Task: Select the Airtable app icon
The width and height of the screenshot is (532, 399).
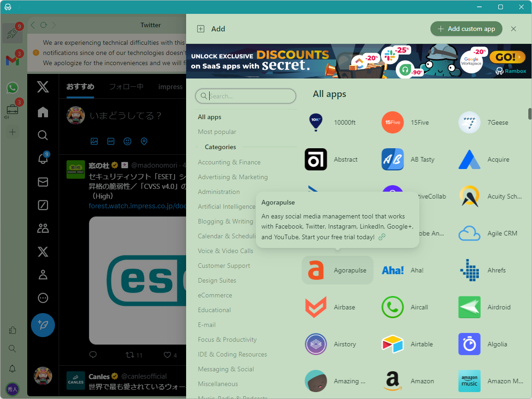Action: click(393, 344)
